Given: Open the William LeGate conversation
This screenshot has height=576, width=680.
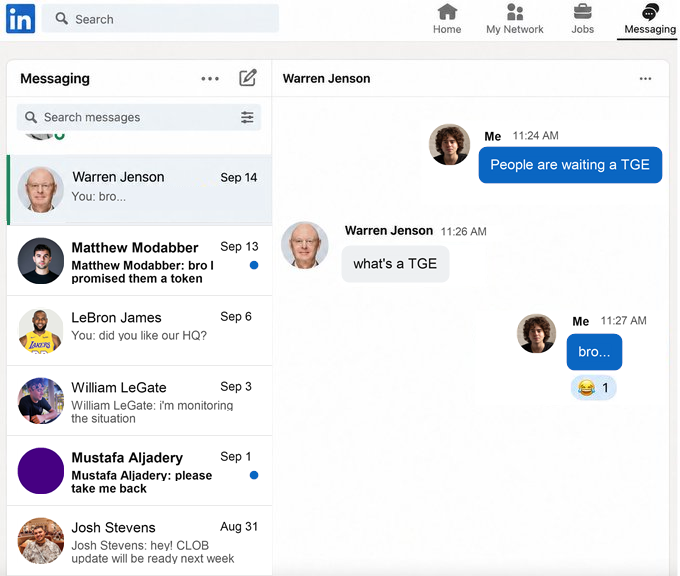Looking at the screenshot, I should [x=140, y=401].
